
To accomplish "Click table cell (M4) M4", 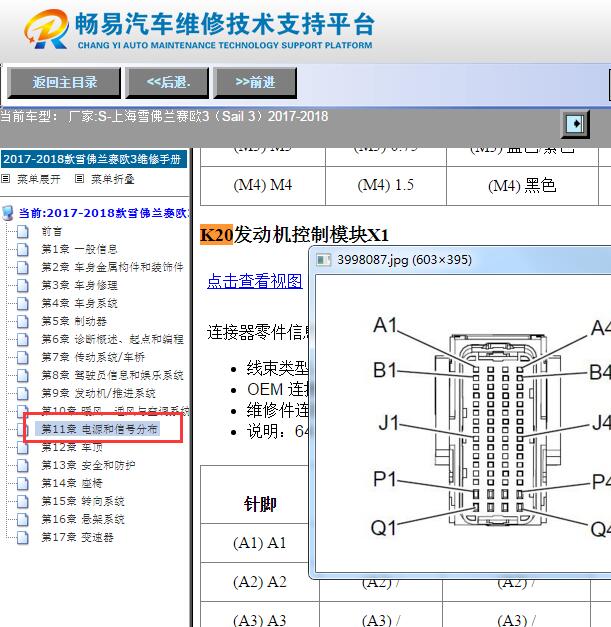I will tap(263, 185).
